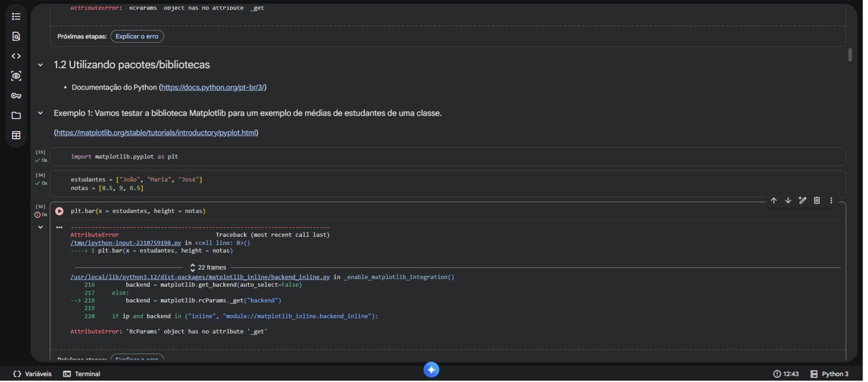Open the Python docs link
Image resolution: width=868 pixels, height=382 pixels.
tap(212, 88)
